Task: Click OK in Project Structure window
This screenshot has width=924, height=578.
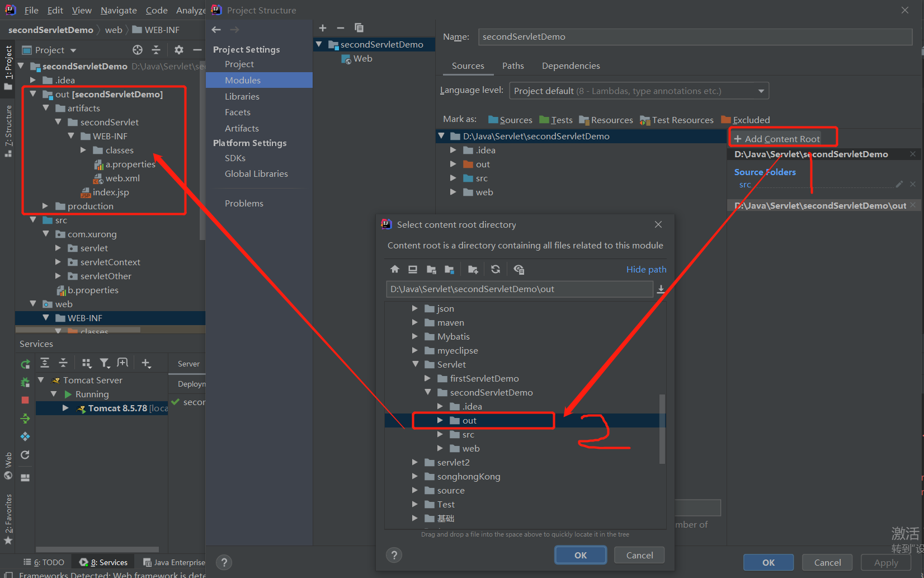Action: [769, 562]
